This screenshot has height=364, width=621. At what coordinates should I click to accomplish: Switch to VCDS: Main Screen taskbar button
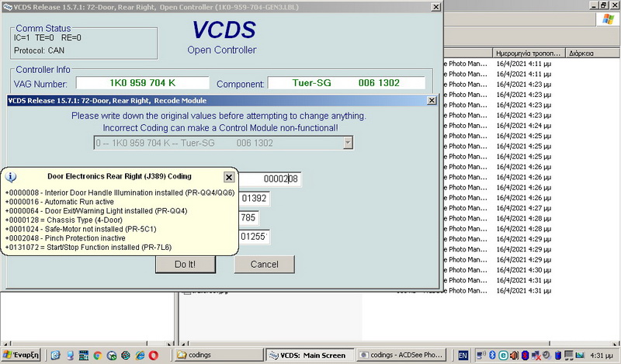pos(310,355)
